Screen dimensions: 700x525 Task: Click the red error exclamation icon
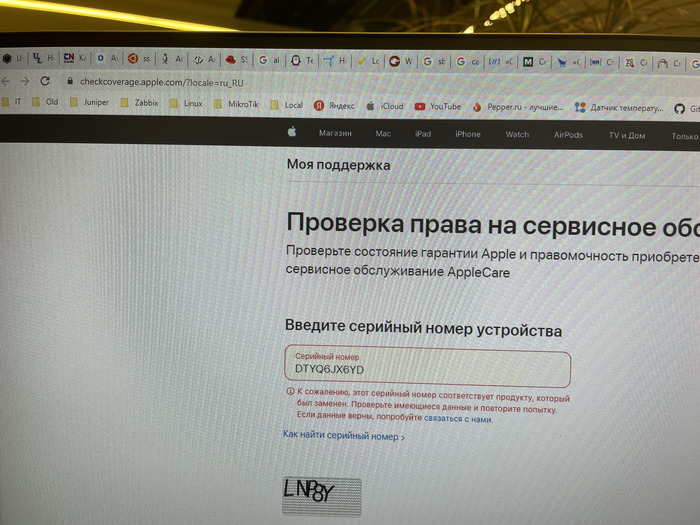(x=290, y=391)
